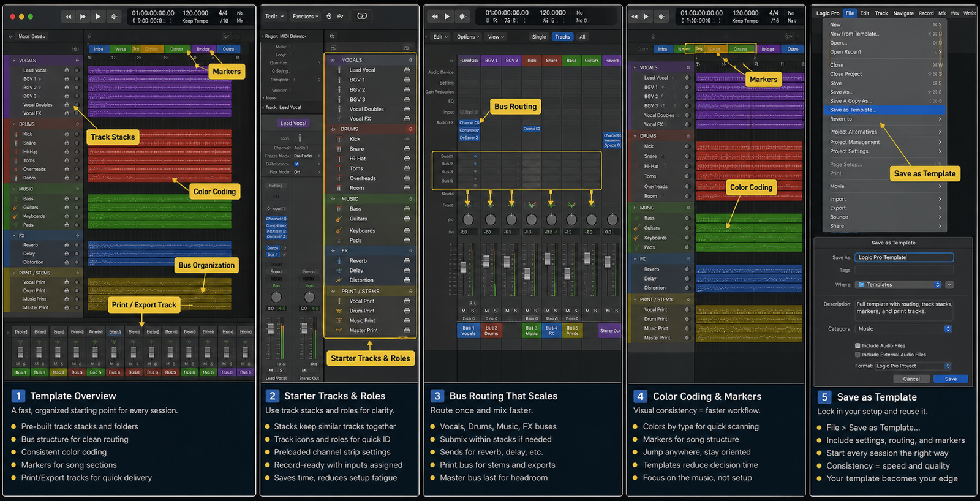The image size is (980, 501).
Task: Click the Bus 1 Vocals output button in mixer
Action: [469, 331]
